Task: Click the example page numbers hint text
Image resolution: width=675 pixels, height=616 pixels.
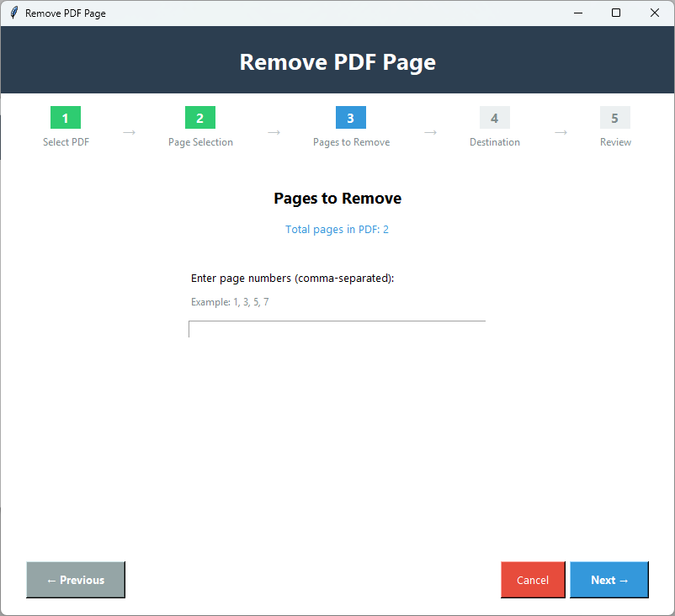Action: [228, 301]
